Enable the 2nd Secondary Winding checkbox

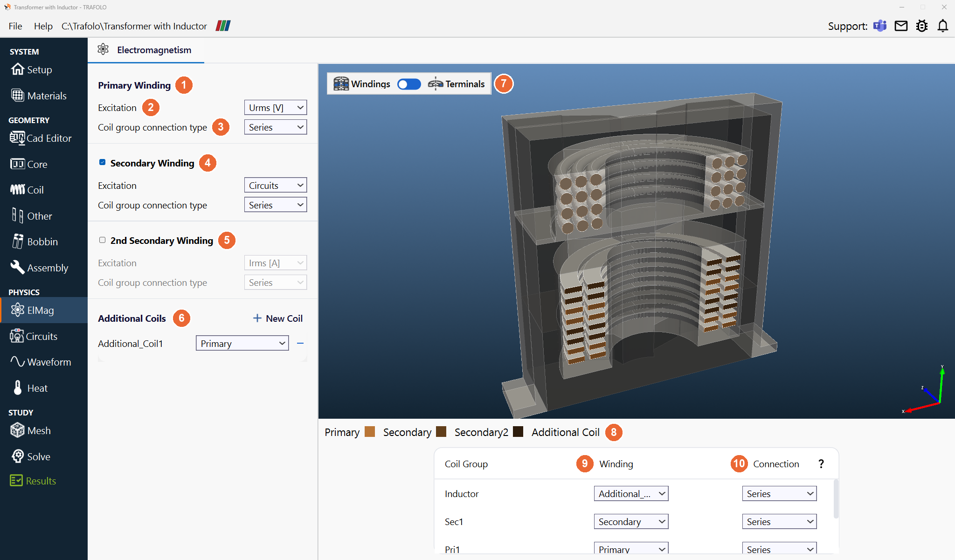pyautogui.click(x=102, y=240)
